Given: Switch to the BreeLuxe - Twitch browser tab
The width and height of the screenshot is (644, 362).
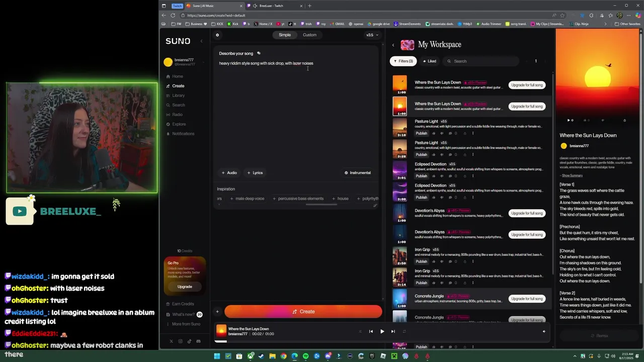Looking at the screenshot, I should [x=274, y=6].
